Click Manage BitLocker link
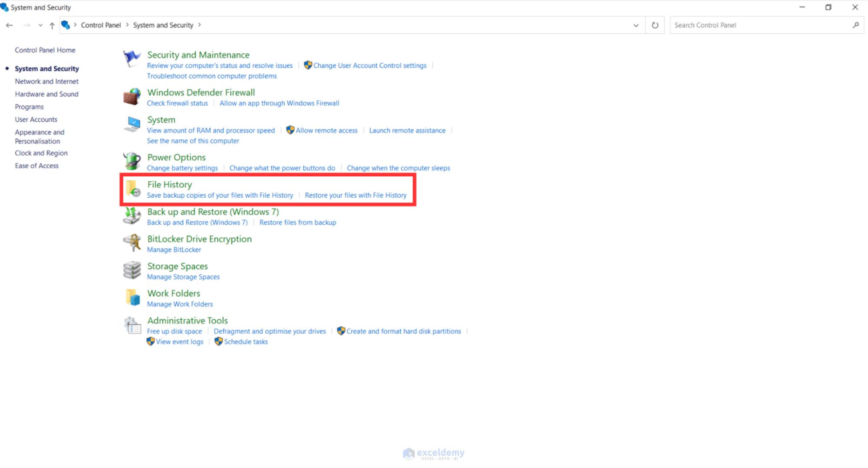The image size is (868, 468). [174, 249]
